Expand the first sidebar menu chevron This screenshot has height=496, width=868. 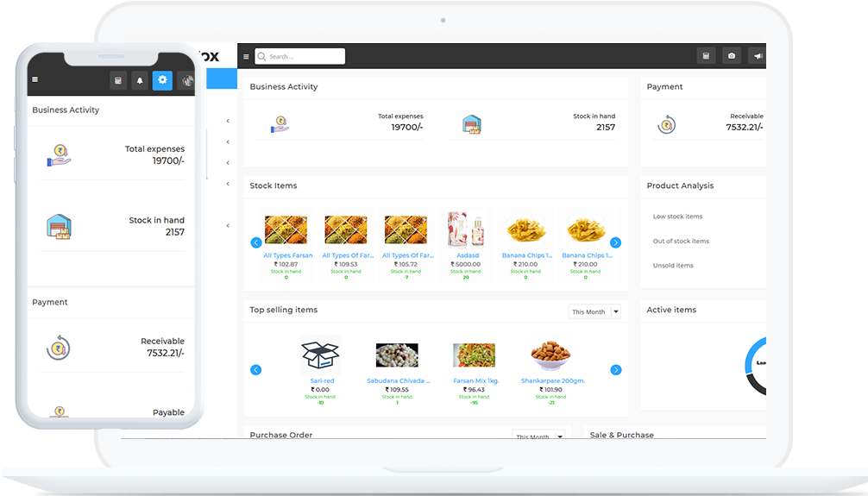click(x=228, y=121)
